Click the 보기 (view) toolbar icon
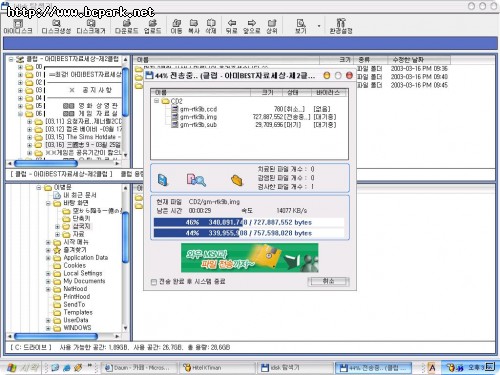The height and width of the screenshot is (375, 500). (301, 23)
